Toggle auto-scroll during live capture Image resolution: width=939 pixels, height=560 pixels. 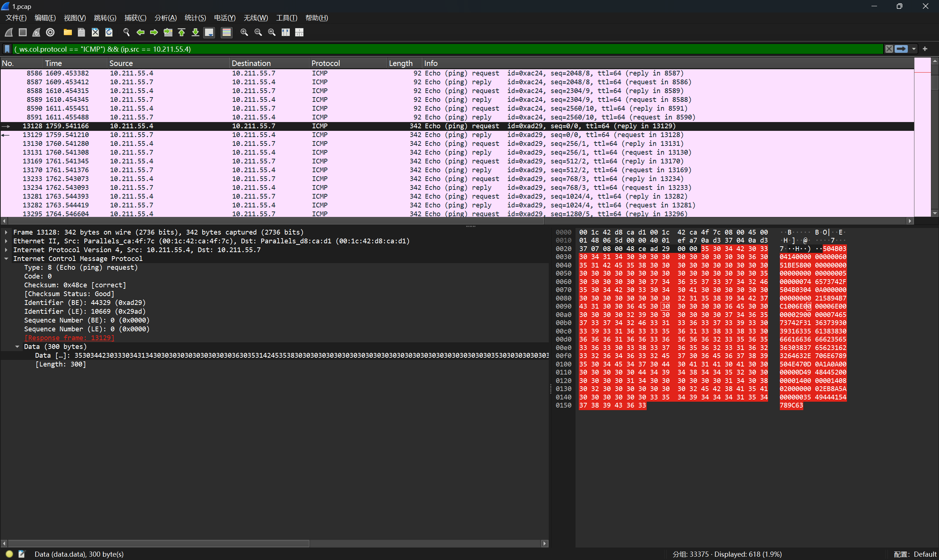coord(209,33)
